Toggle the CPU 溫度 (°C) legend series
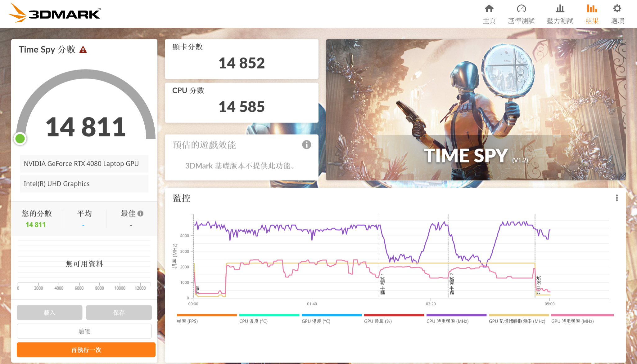Image resolution: width=637 pixels, height=364 pixels. (269, 319)
